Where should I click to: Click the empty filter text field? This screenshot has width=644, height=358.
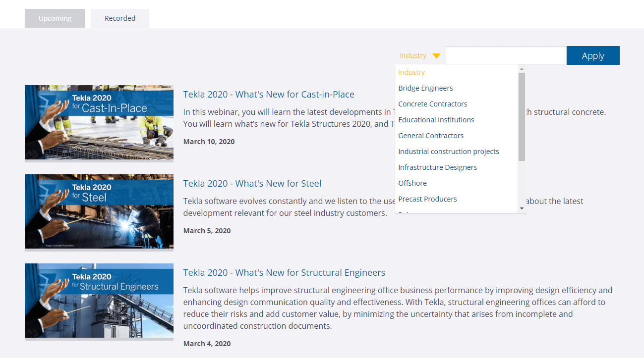click(x=506, y=55)
